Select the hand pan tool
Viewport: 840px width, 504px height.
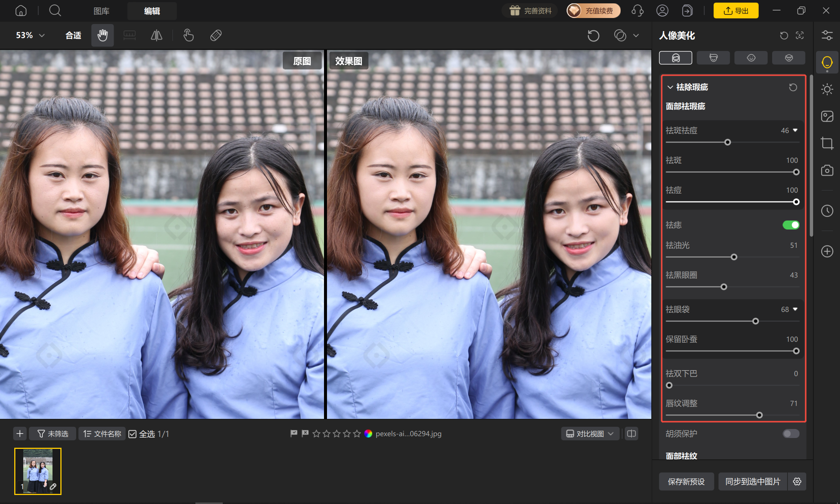click(x=102, y=36)
